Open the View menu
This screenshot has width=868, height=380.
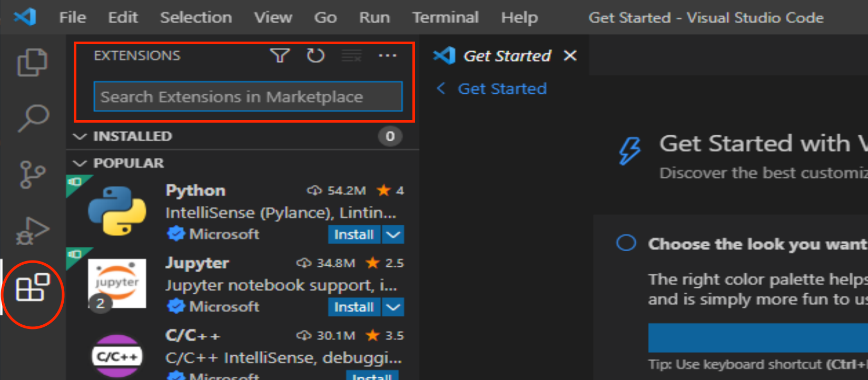273,17
